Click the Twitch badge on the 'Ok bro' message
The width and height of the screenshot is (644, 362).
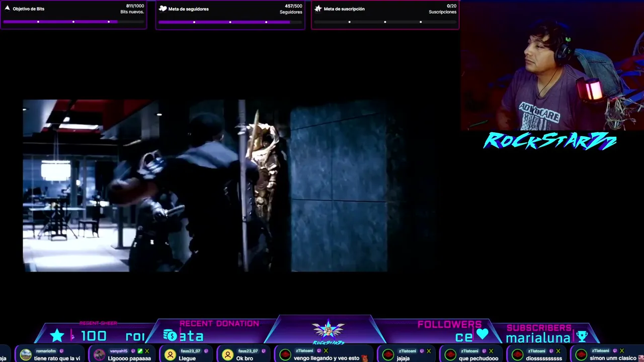[x=263, y=351]
